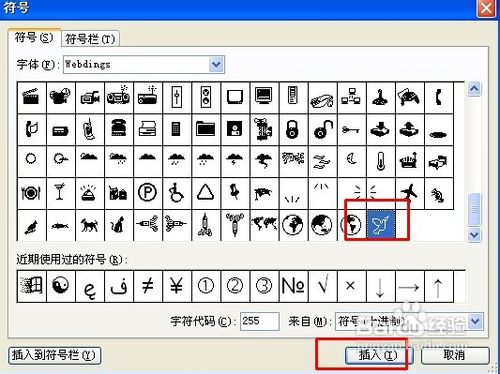Viewport: 500px width, 374px height.
Task: Close the 符号 dialog window
Action: (x=486, y=8)
